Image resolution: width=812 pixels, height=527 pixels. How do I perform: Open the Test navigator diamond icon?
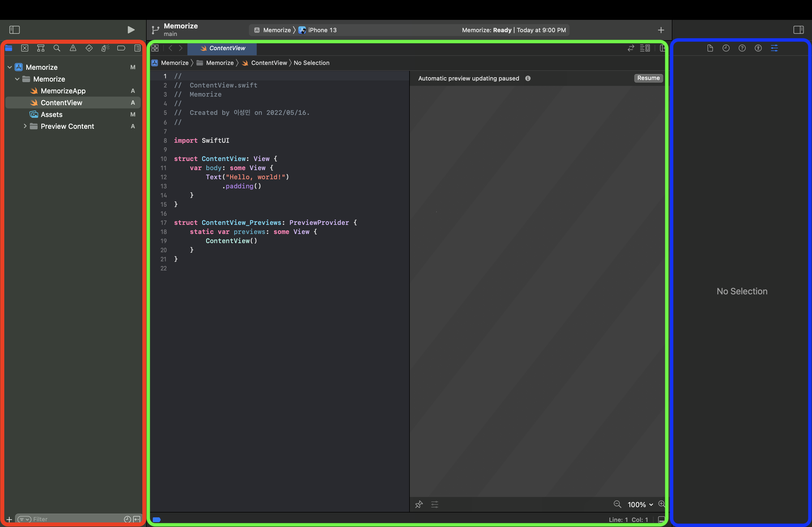click(x=89, y=48)
